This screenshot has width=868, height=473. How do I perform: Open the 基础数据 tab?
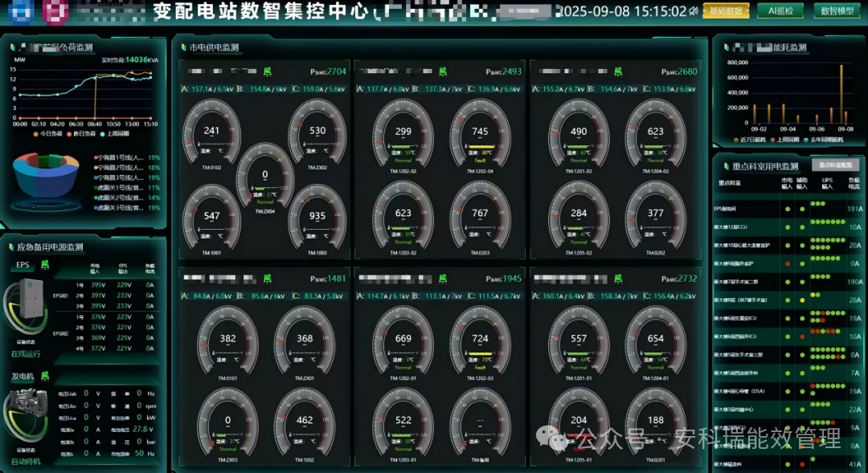726,11
